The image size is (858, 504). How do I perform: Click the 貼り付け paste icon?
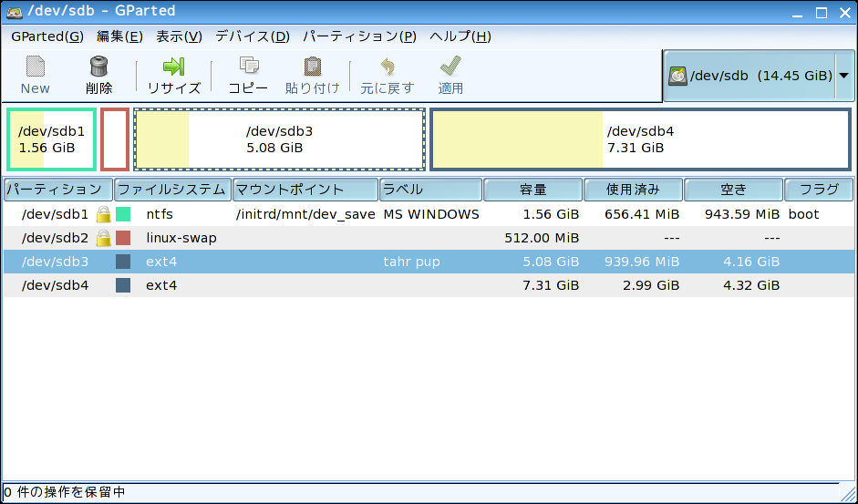[313, 67]
